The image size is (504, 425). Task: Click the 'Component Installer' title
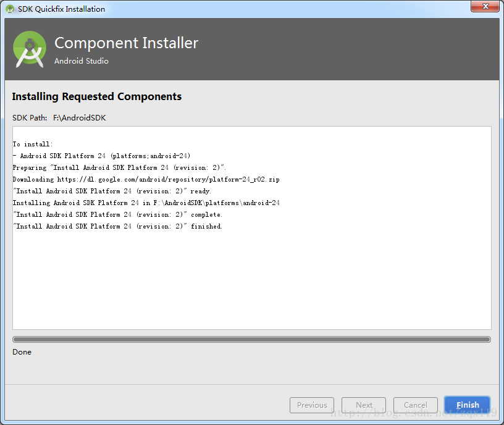click(127, 43)
